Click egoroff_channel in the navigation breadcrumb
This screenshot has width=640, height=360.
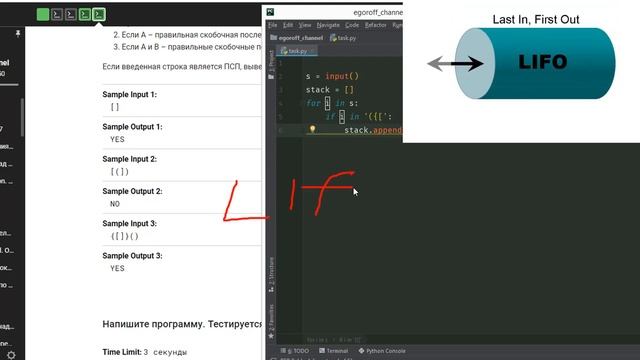pos(297,38)
